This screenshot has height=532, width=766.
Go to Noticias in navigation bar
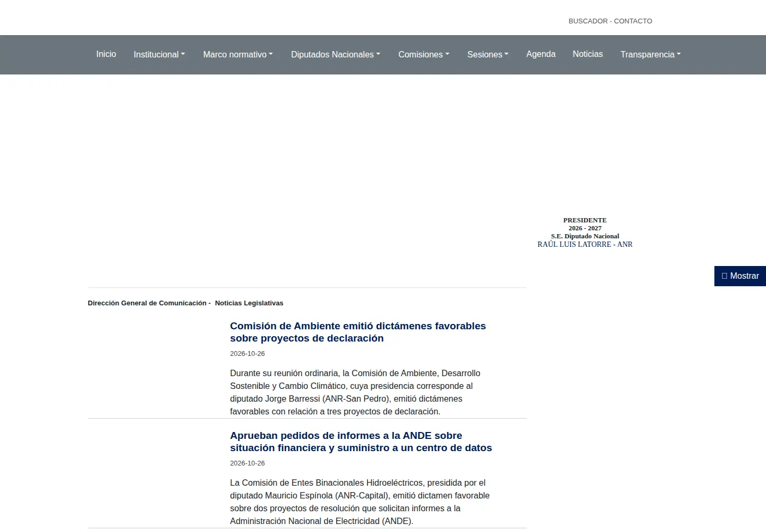point(588,54)
